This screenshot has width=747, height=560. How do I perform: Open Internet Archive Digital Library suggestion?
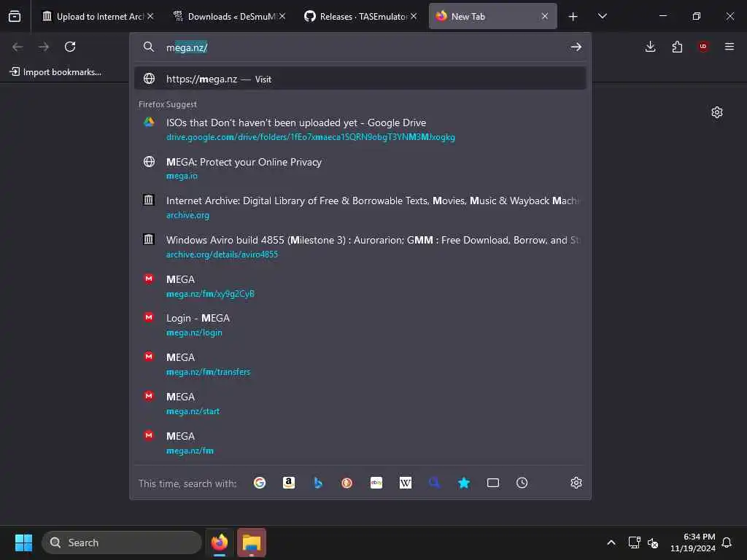[360, 208]
